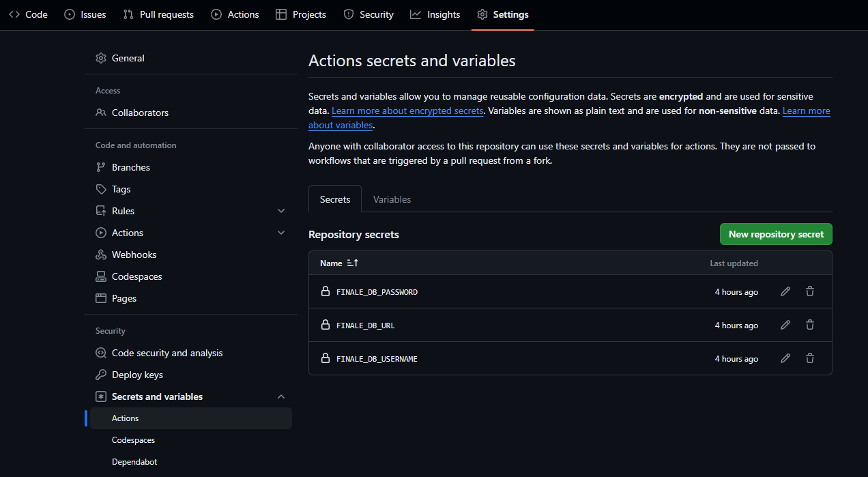Open the Issues tab

[85, 14]
